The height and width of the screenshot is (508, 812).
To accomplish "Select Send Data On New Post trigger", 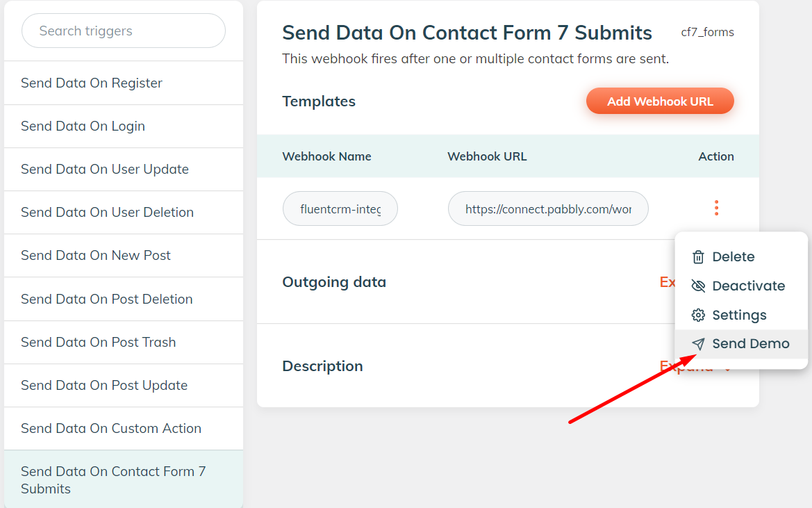I will (x=96, y=256).
